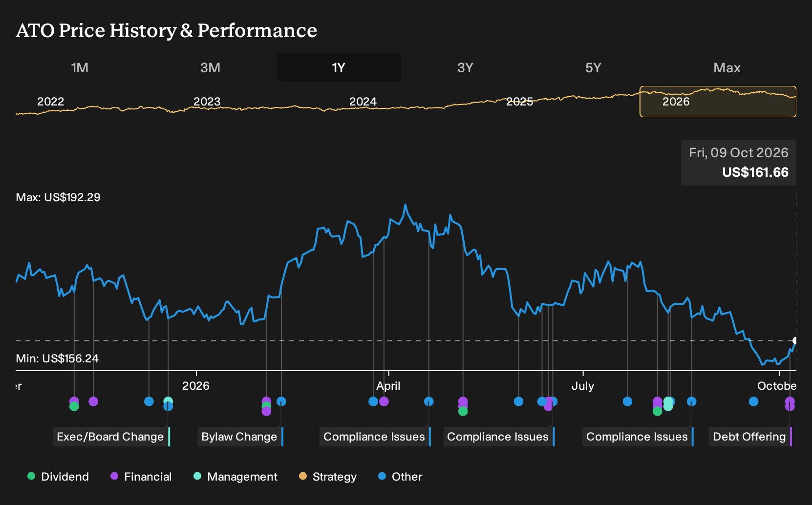The width and height of the screenshot is (812, 505).
Task: Click the purple Financial dot below April
Action: click(384, 401)
